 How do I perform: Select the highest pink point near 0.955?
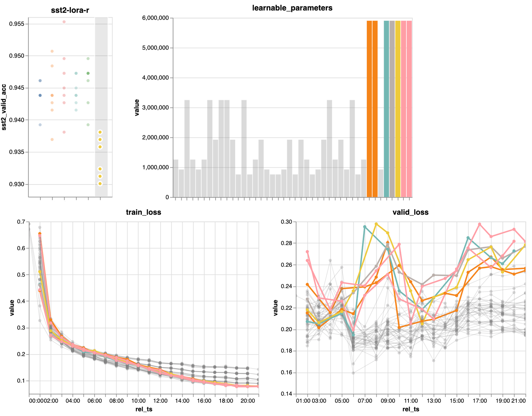click(x=64, y=22)
